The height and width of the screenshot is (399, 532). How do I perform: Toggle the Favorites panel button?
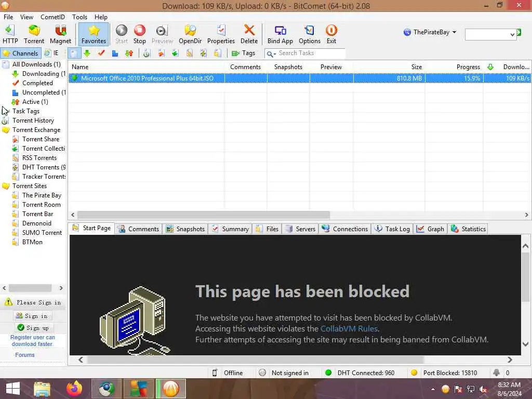tap(94, 34)
